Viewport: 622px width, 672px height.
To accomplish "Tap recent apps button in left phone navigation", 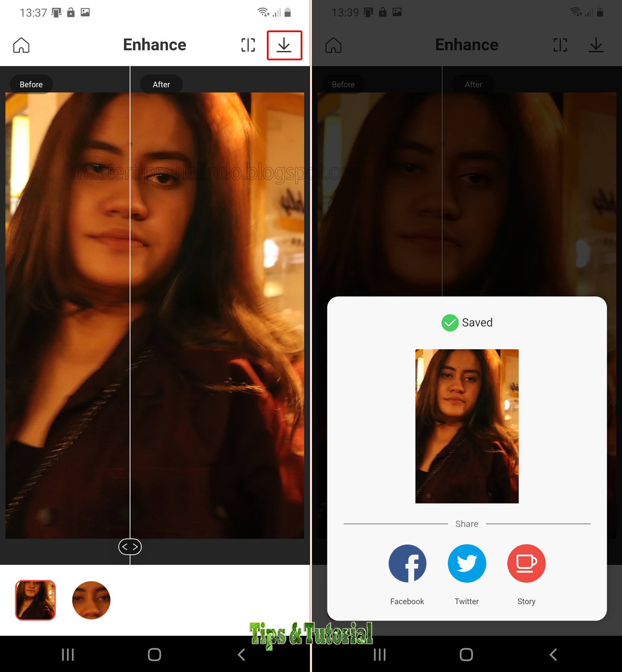I will coord(68,655).
